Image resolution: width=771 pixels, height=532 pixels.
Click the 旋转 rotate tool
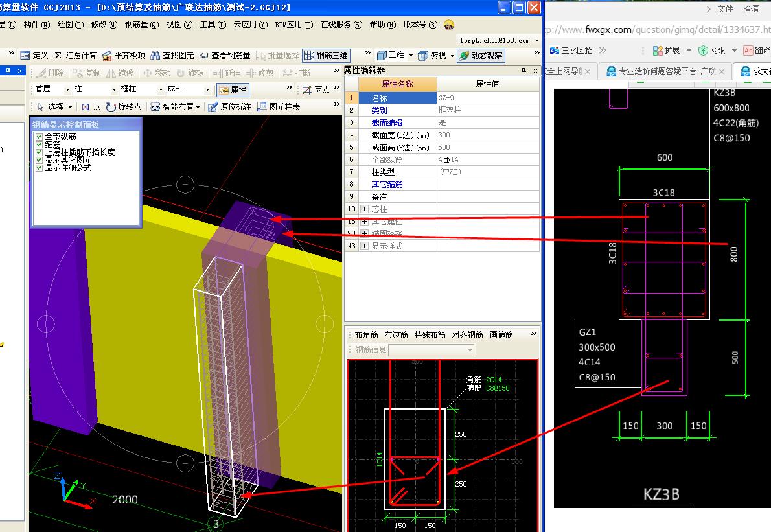coord(190,73)
